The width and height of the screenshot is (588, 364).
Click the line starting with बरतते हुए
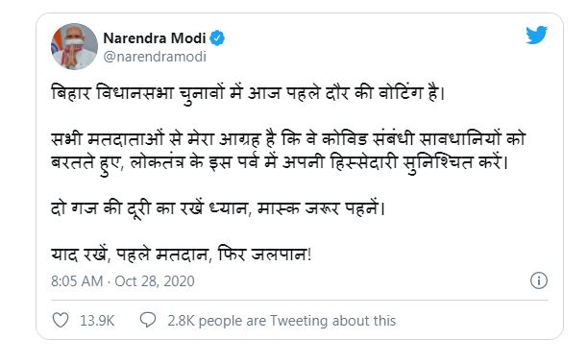pos(280,163)
